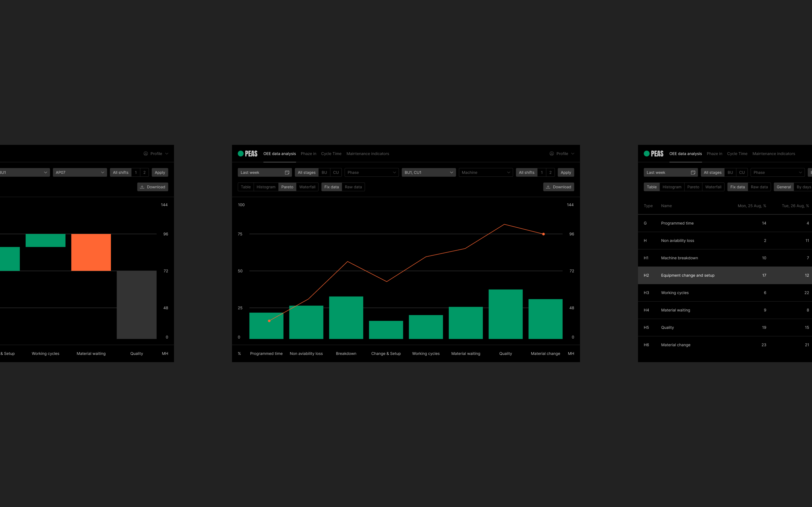Viewport: 812px width, 507px height.
Task: Select the BU stage filter in center panel
Action: [324, 172]
